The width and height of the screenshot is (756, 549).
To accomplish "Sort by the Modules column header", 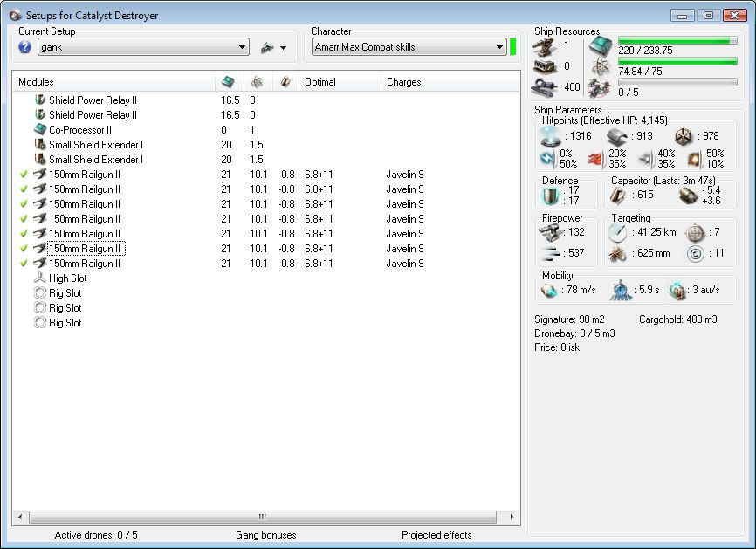I will coord(114,82).
